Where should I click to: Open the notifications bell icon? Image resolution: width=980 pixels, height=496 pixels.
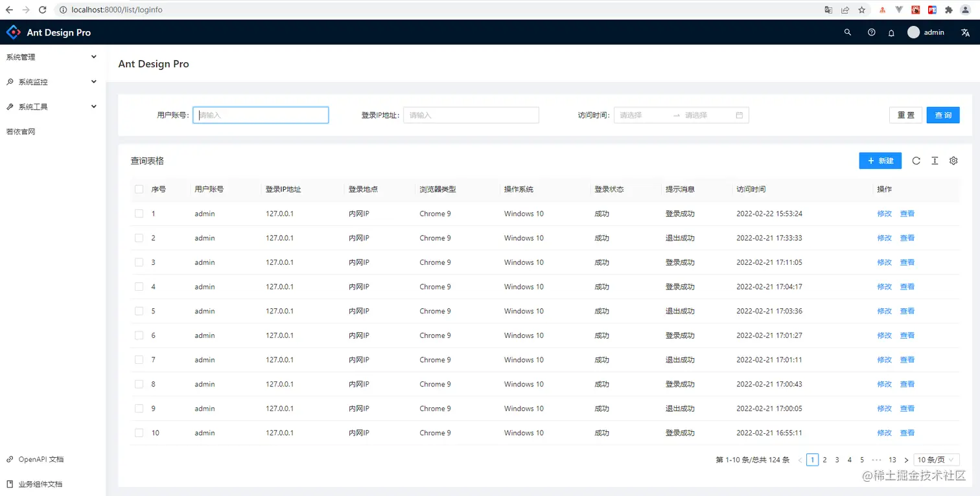pyautogui.click(x=891, y=32)
